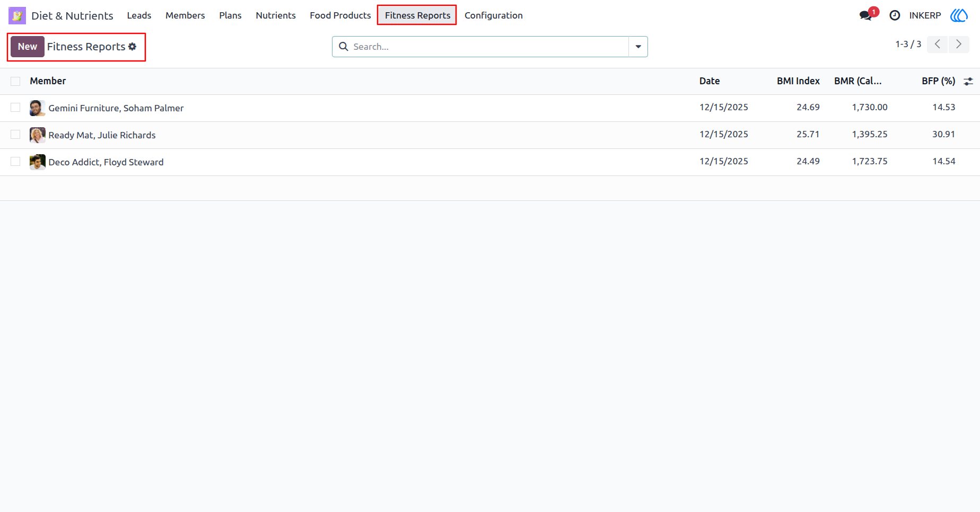The image size is (980, 512).
Task: Click BMI value 25.71
Action: (x=808, y=135)
